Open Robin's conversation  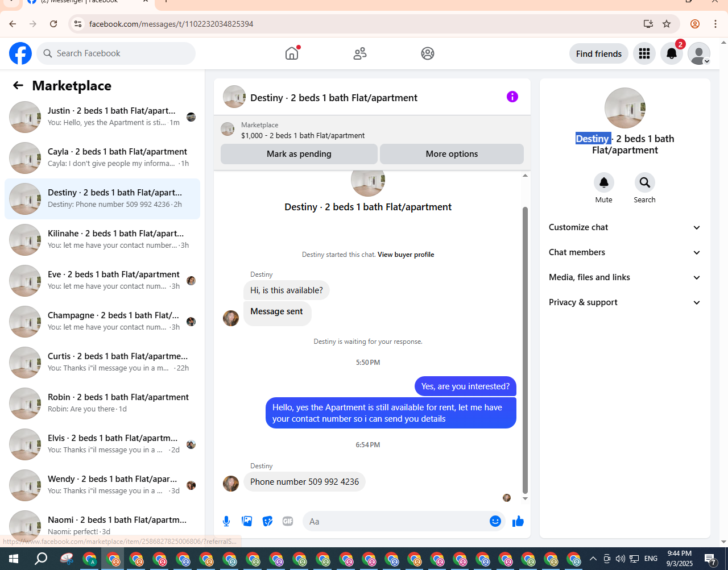point(102,403)
